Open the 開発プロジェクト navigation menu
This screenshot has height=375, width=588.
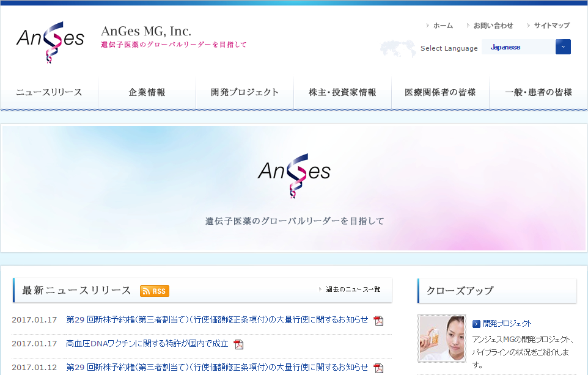tap(245, 92)
